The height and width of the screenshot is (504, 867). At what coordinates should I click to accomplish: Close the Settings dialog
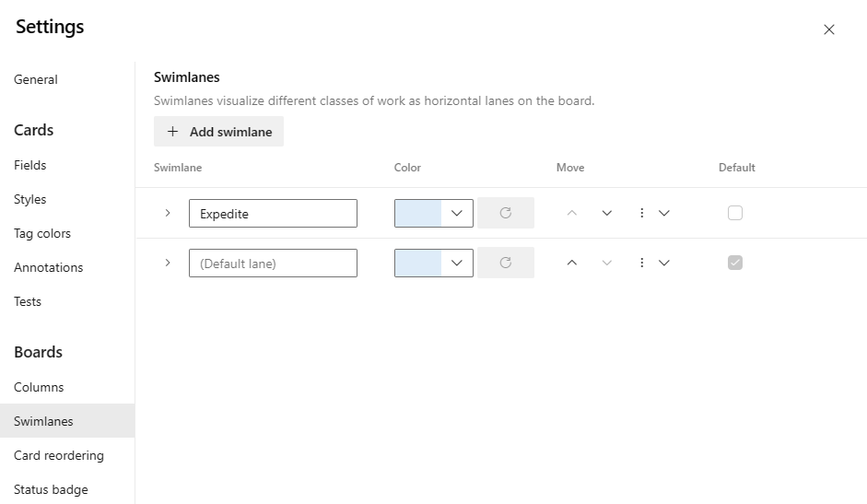click(x=828, y=29)
